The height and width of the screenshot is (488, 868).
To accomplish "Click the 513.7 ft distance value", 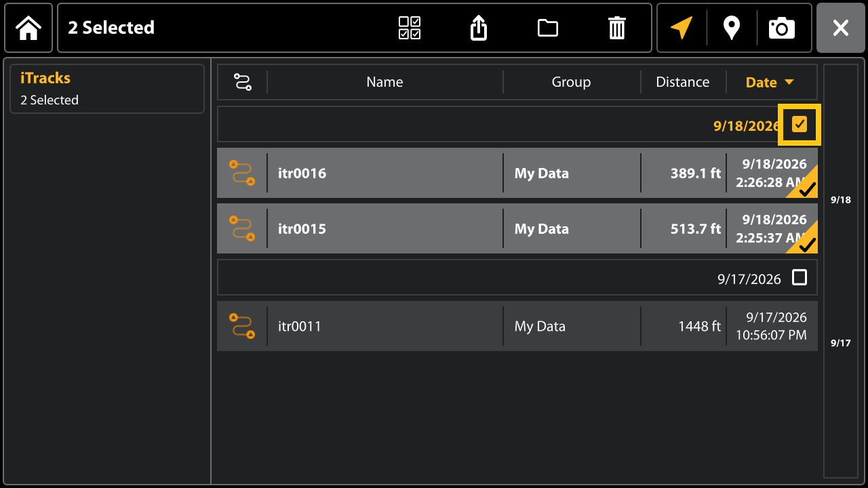I will point(696,228).
